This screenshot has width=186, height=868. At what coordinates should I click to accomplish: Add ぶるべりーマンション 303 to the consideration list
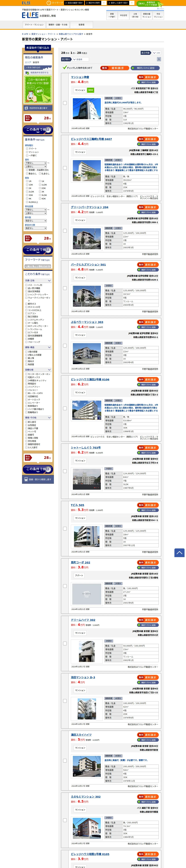pos(148,327)
